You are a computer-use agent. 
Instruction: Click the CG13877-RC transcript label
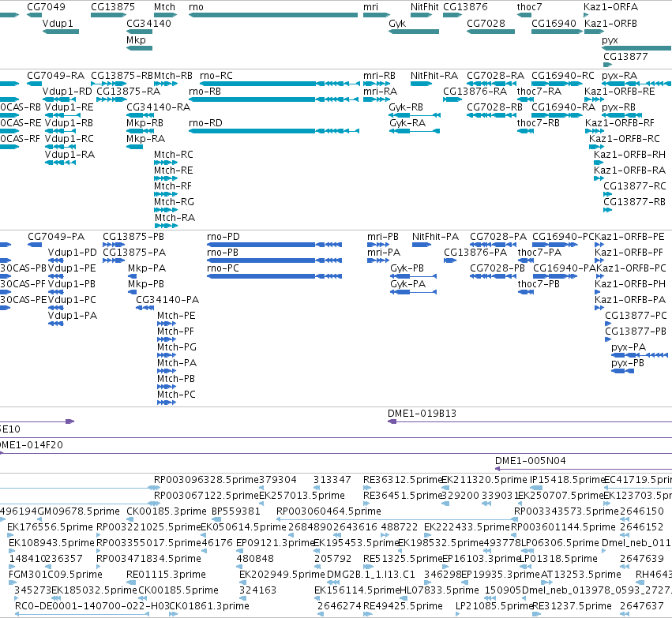[x=635, y=185]
